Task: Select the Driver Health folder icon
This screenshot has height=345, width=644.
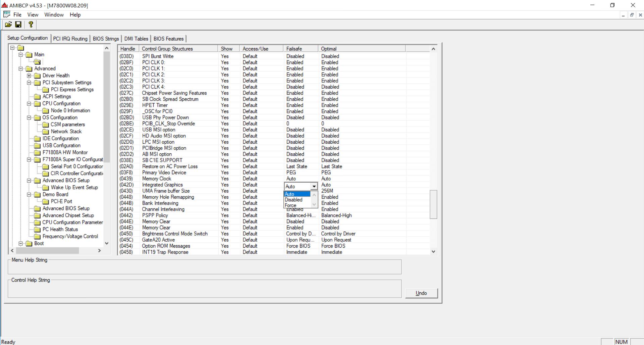Action: pos(38,76)
